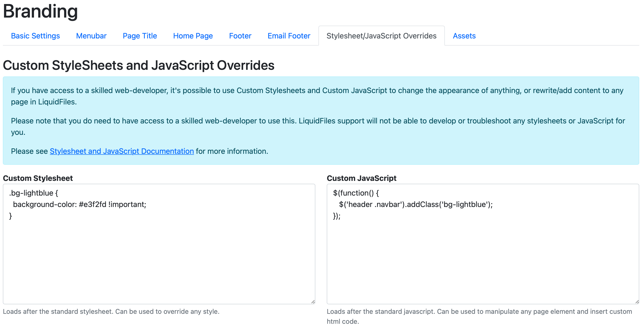Viewport: 644px width, 329px height.
Task: Select the Footer tab
Action: 240,36
